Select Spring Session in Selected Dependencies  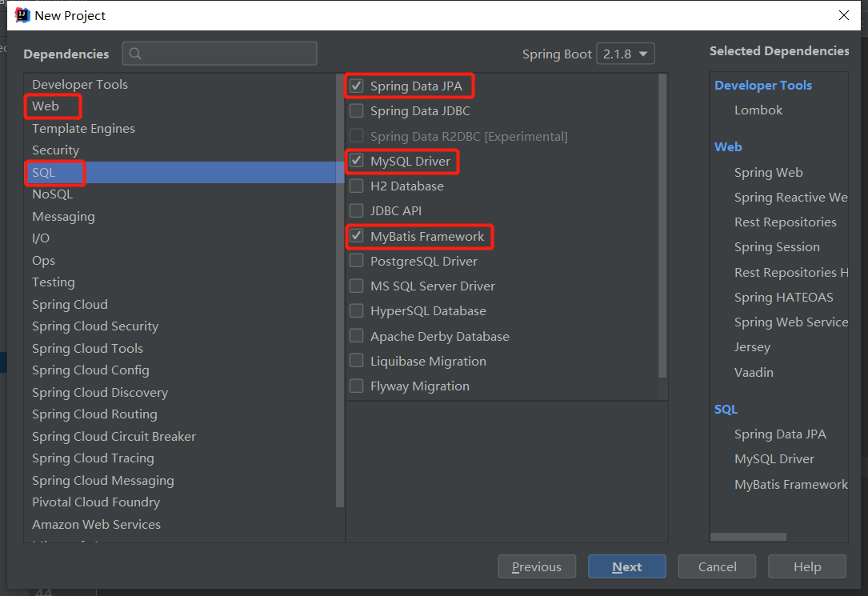point(777,247)
